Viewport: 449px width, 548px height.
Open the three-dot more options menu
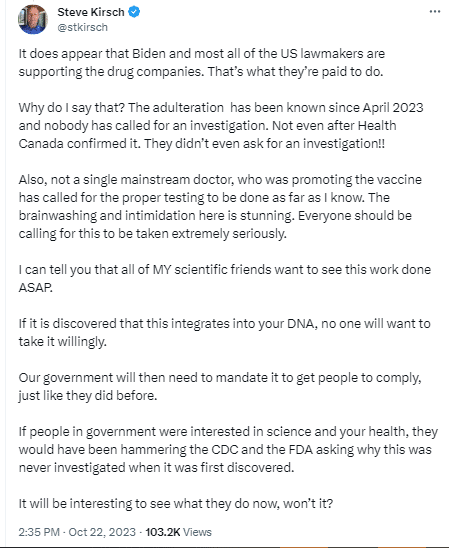click(x=435, y=12)
